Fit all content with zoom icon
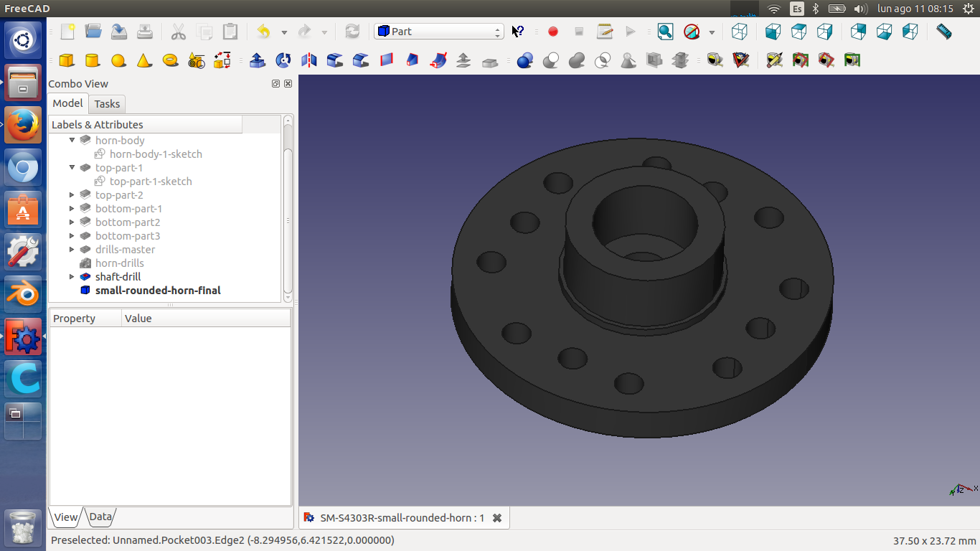This screenshot has width=980, height=551. tap(665, 32)
